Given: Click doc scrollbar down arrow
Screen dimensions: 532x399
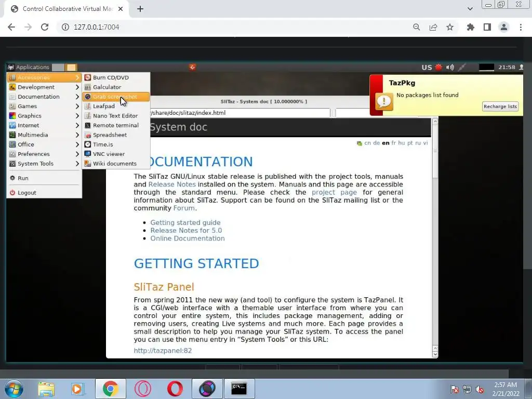Looking at the screenshot, I should pyautogui.click(x=435, y=354).
